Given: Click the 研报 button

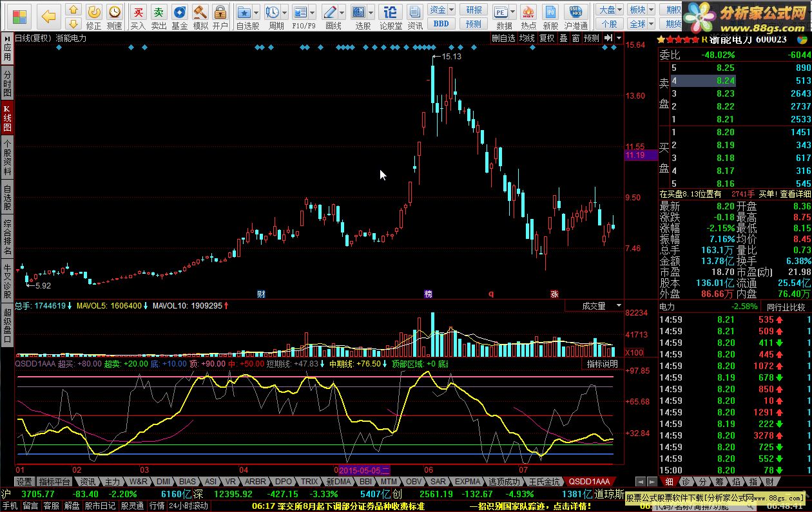Looking at the screenshot, I should pos(474,10).
